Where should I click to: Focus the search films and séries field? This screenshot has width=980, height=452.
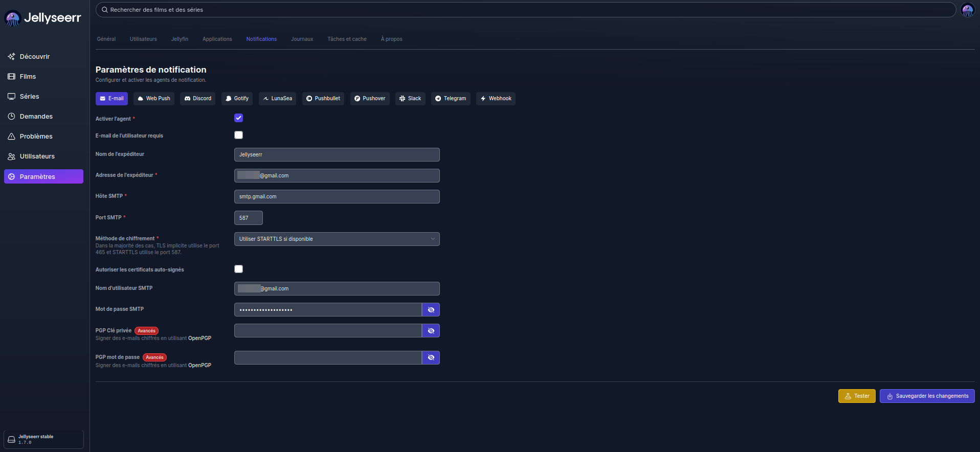tap(526, 10)
